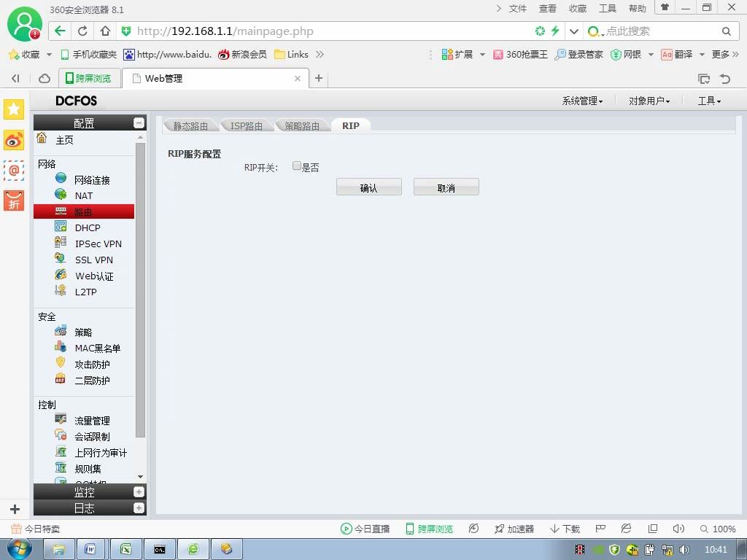The image size is (747, 560).
Task: Open the 策略 security item
Action: click(83, 332)
